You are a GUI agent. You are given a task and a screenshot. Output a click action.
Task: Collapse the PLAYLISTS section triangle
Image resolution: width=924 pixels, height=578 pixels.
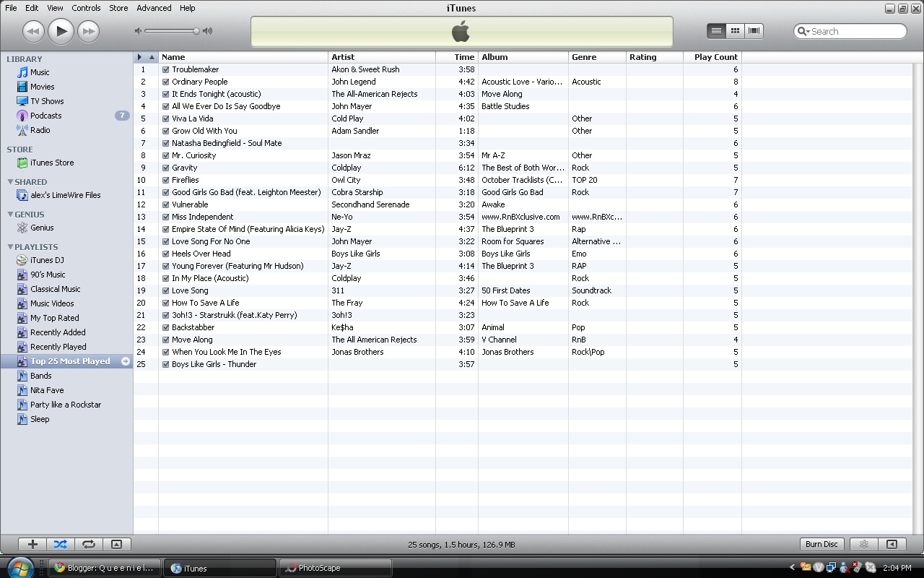point(10,247)
